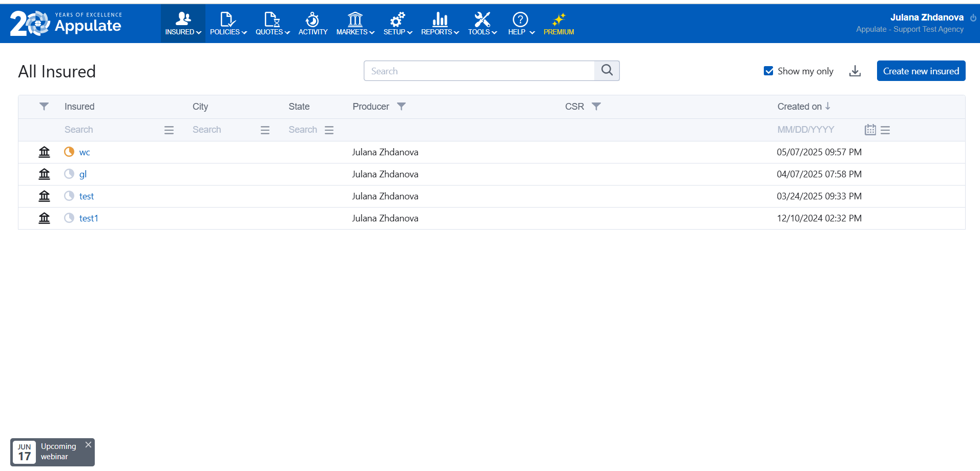980x471 pixels.
Task: Open Julana Zhdanova user profile
Action: point(927,17)
